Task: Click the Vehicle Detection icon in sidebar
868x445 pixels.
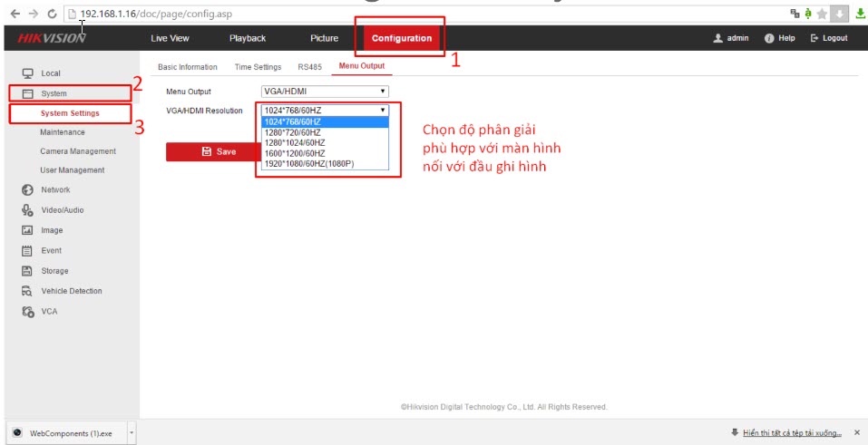Action: pos(27,291)
